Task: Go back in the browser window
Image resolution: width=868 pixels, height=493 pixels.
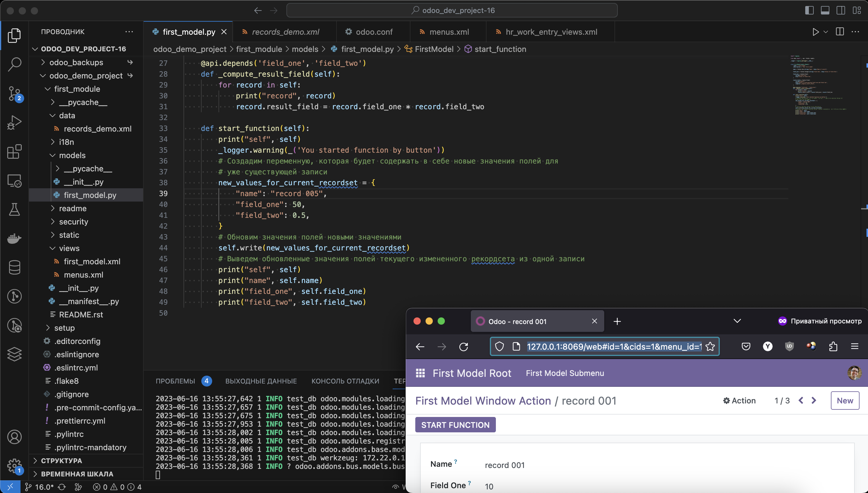Action: [x=420, y=347]
